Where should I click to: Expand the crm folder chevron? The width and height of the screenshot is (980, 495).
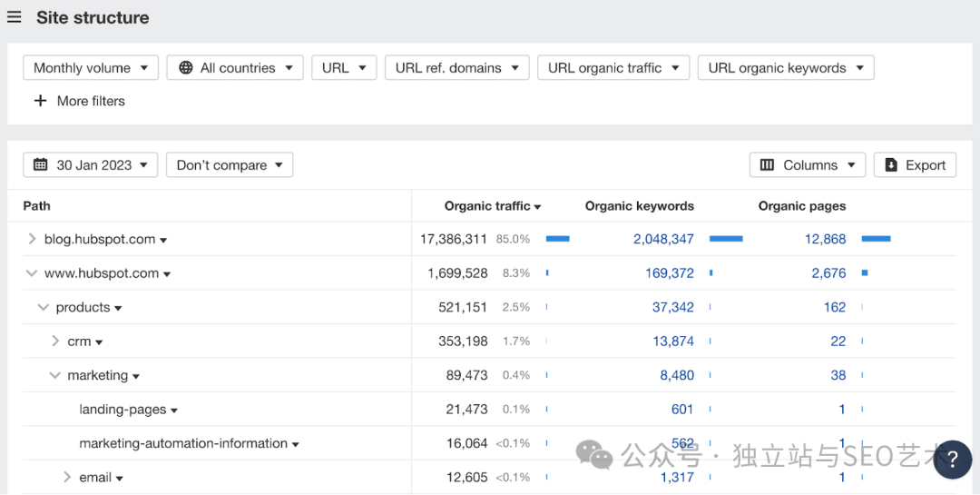coord(55,342)
